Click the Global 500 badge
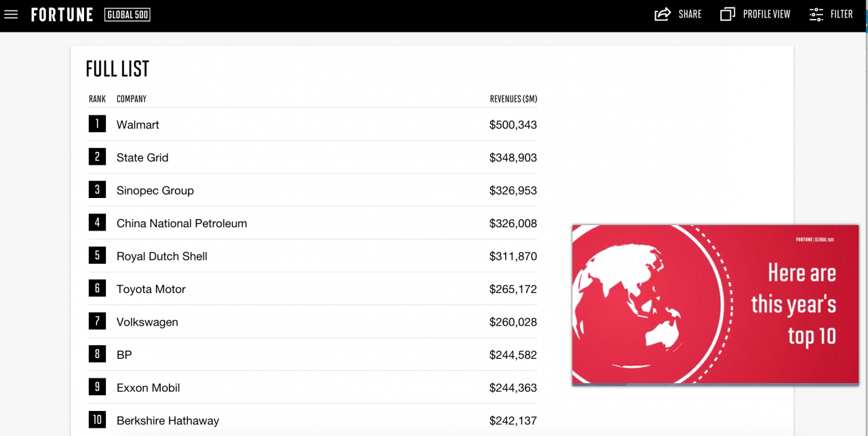Screen dimensions: 868x436 tap(127, 14)
